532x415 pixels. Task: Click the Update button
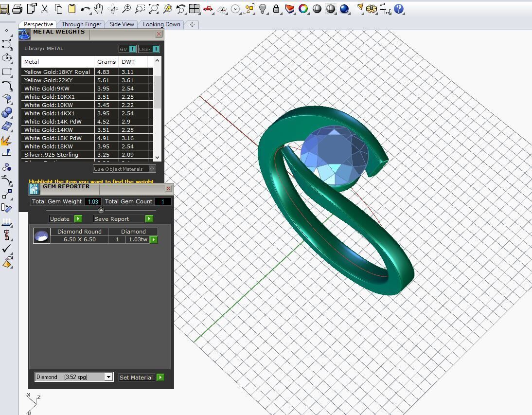(66, 219)
